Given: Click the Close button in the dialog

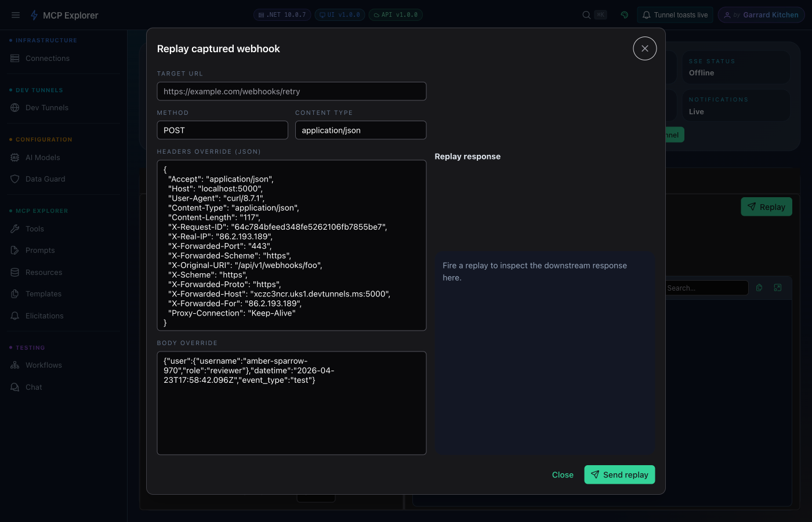Looking at the screenshot, I should click(x=563, y=474).
